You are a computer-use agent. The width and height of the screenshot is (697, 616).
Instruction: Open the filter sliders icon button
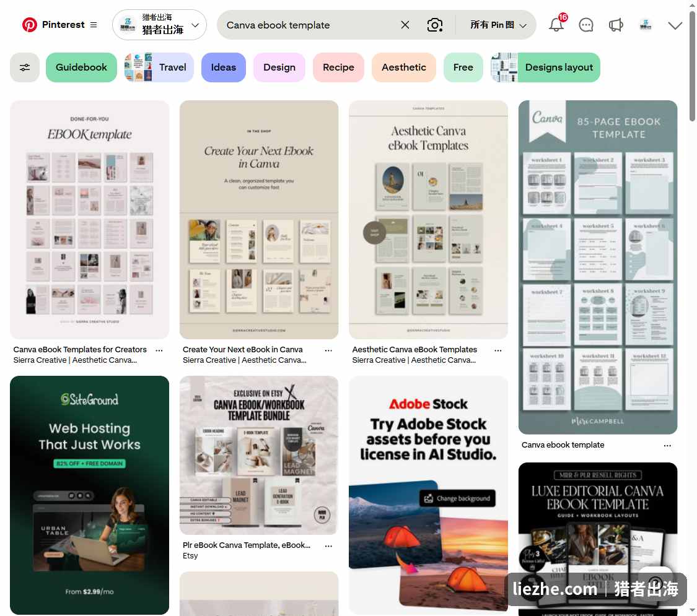[x=25, y=67]
